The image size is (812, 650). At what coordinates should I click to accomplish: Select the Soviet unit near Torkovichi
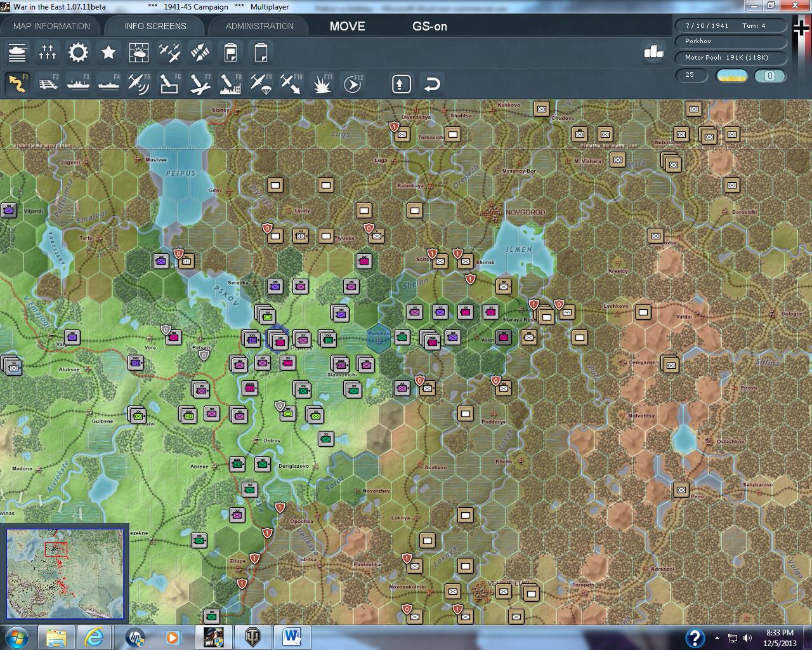[x=452, y=134]
